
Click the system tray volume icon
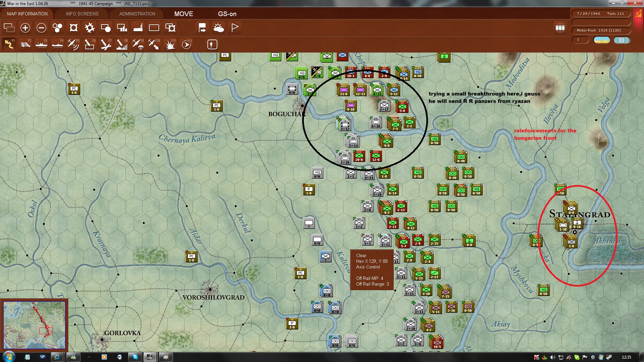552,357
